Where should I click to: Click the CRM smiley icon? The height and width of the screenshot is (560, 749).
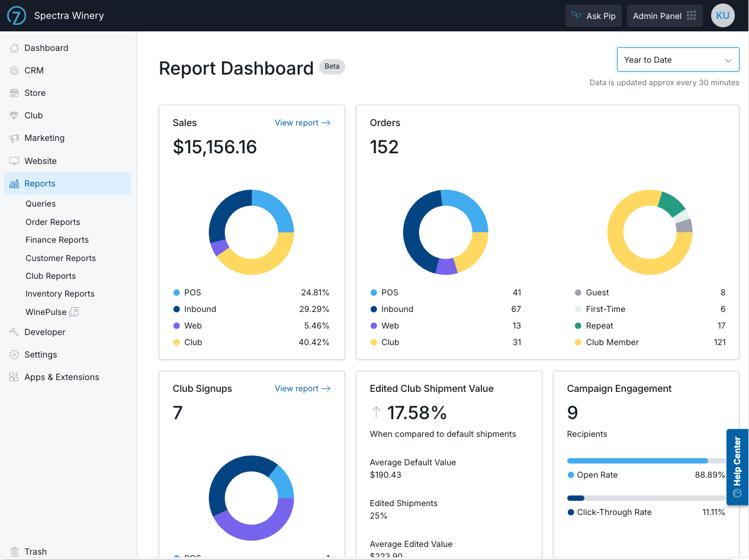14,70
